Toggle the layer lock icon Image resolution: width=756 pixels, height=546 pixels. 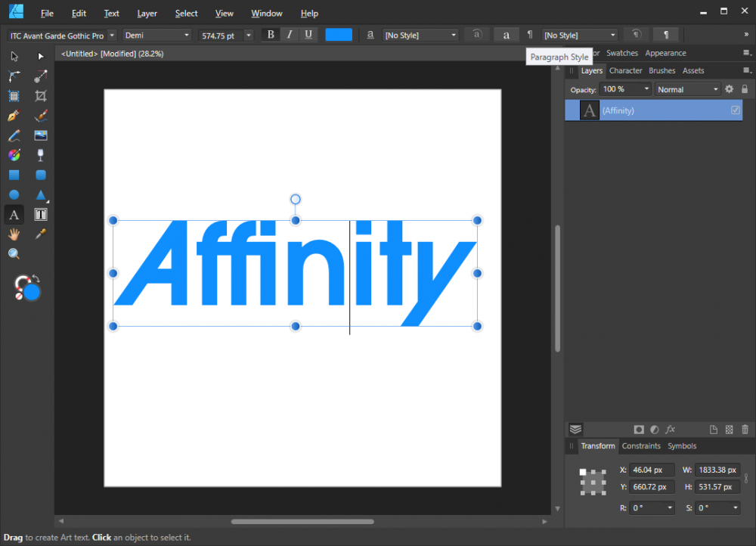(744, 89)
